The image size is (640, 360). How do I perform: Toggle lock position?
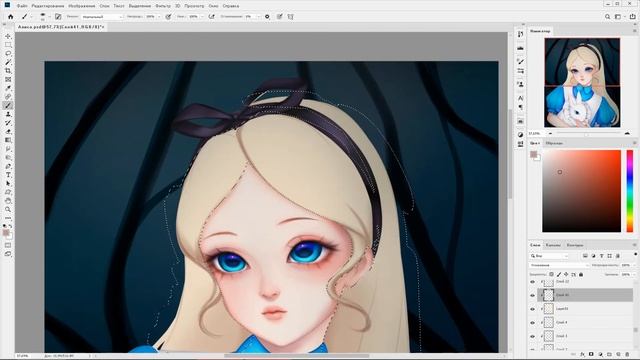566,275
